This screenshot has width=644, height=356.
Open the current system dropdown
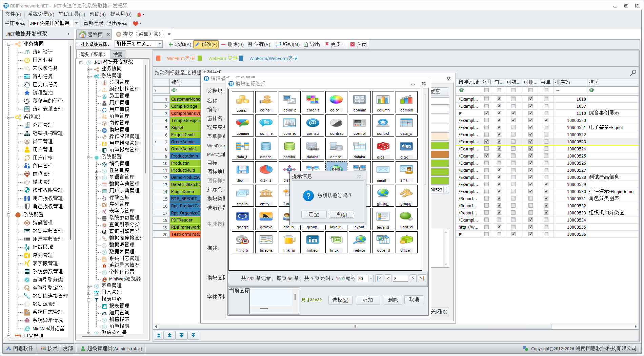(77, 23)
